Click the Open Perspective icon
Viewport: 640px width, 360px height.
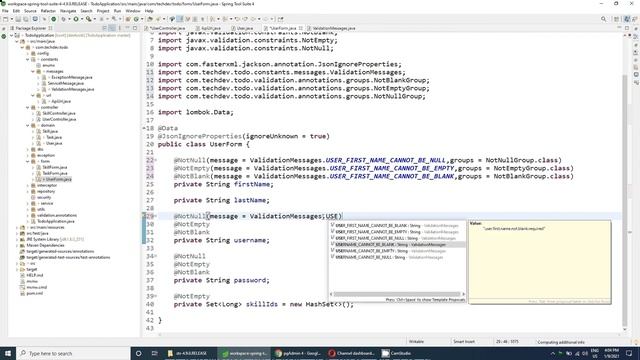616,19
